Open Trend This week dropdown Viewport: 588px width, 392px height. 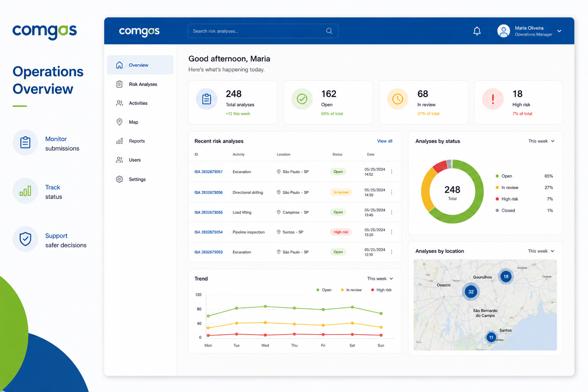[380, 279]
